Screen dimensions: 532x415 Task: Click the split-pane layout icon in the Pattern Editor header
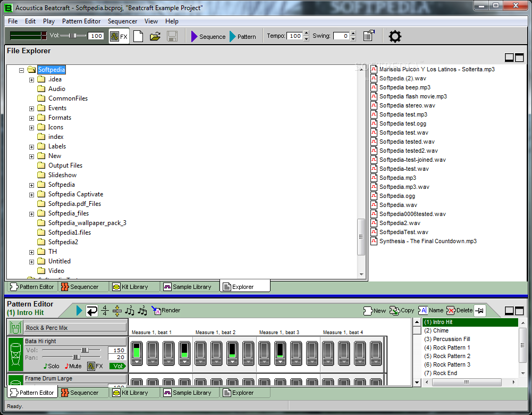(519, 310)
